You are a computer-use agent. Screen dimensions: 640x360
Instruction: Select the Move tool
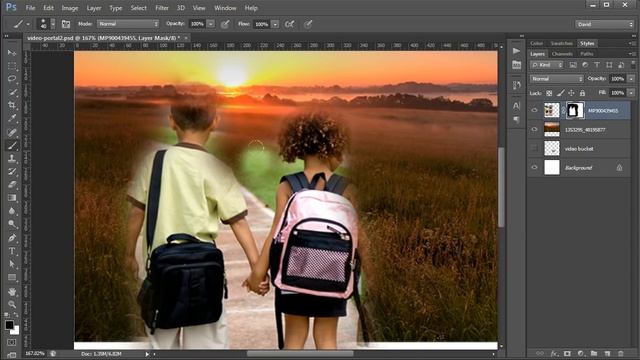click(12, 53)
